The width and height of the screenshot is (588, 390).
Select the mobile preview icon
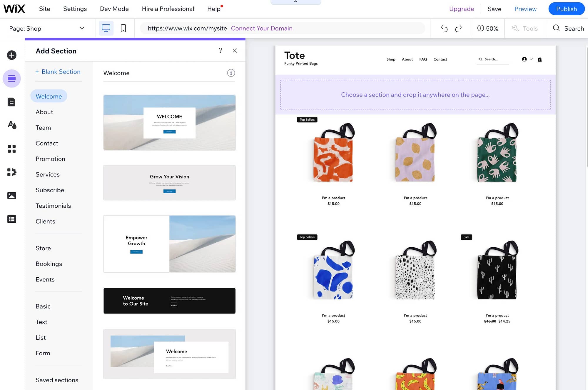(123, 28)
